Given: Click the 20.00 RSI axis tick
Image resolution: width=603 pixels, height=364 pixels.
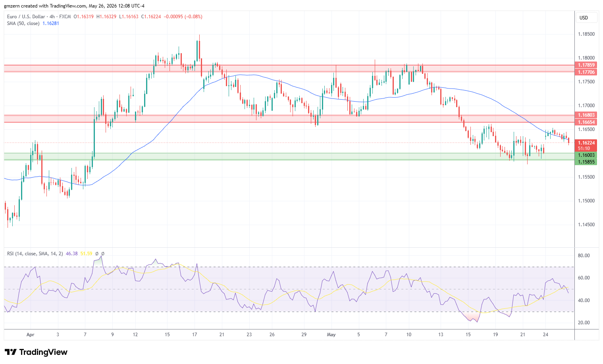Looking at the screenshot, I should coord(584,323).
